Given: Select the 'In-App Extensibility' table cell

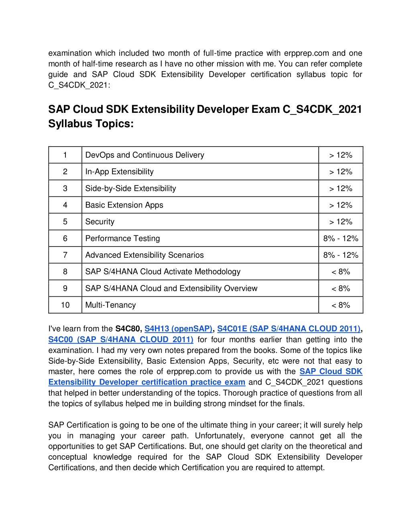Looking at the screenshot, I should pos(200,172).
